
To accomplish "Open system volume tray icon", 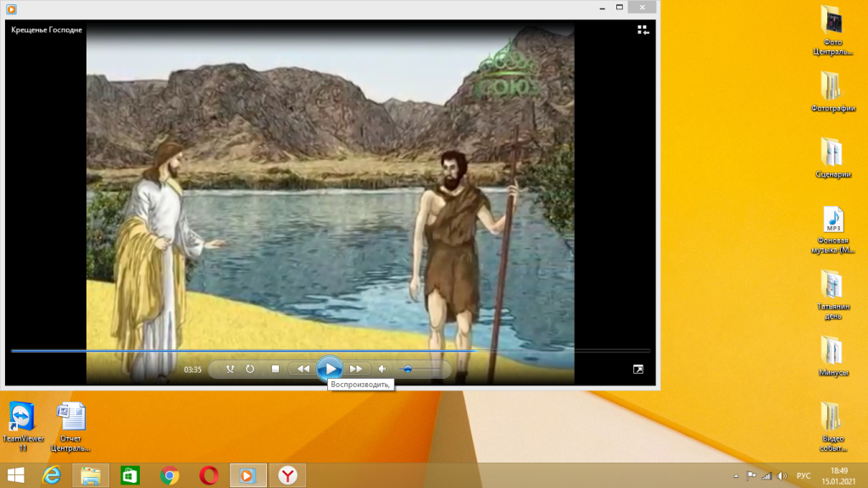I will coord(782,476).
